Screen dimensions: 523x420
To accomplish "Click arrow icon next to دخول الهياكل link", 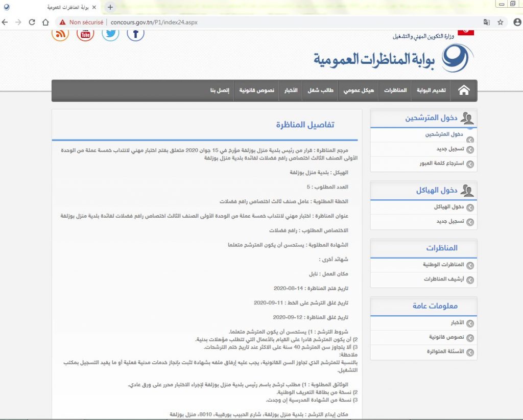I will [470, 208].
